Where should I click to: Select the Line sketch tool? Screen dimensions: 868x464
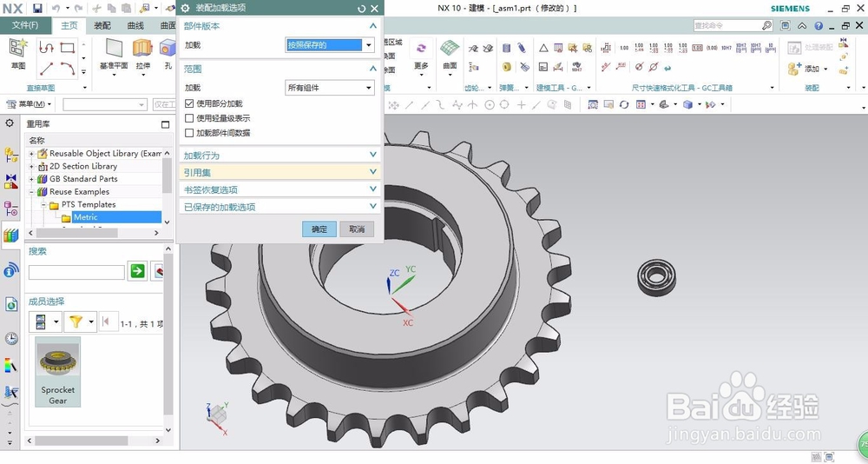click(47, 69)
